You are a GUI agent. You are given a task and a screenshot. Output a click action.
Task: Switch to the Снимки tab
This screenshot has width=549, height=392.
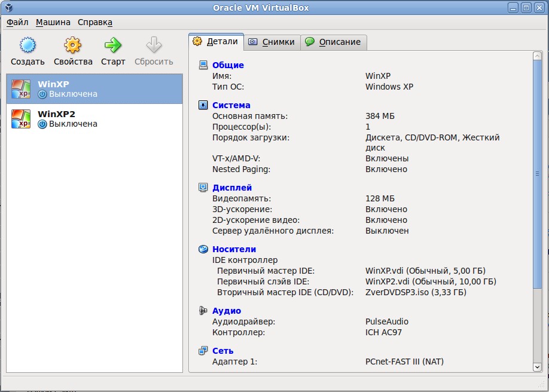(x=272, y=42)
